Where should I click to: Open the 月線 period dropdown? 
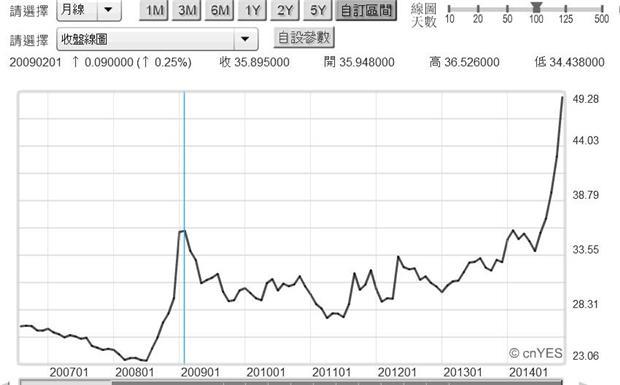tap(89, 10)
